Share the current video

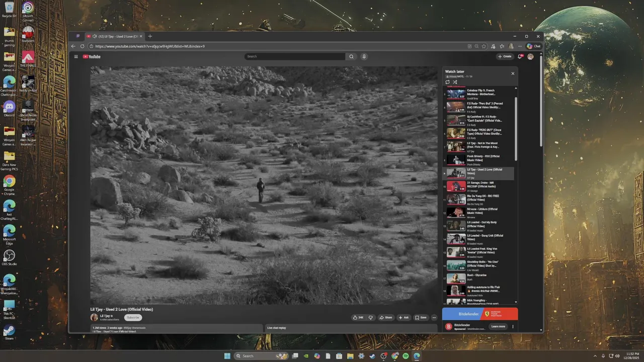click(x=386, y=317)
